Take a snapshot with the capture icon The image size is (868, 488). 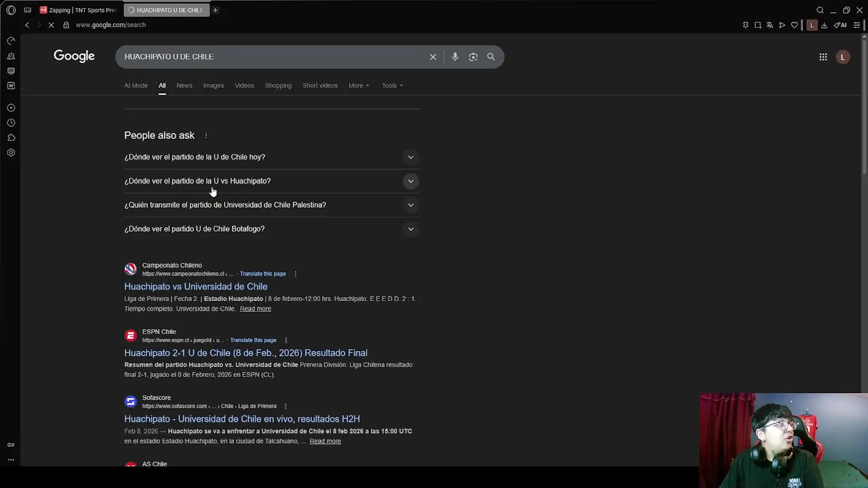[x=757, y=25]
